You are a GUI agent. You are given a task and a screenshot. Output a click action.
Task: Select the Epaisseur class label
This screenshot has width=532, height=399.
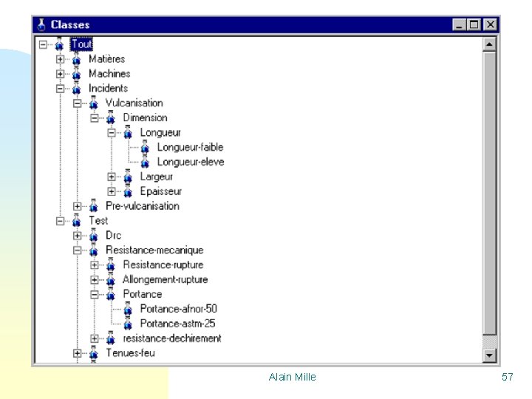pos(161,191)
